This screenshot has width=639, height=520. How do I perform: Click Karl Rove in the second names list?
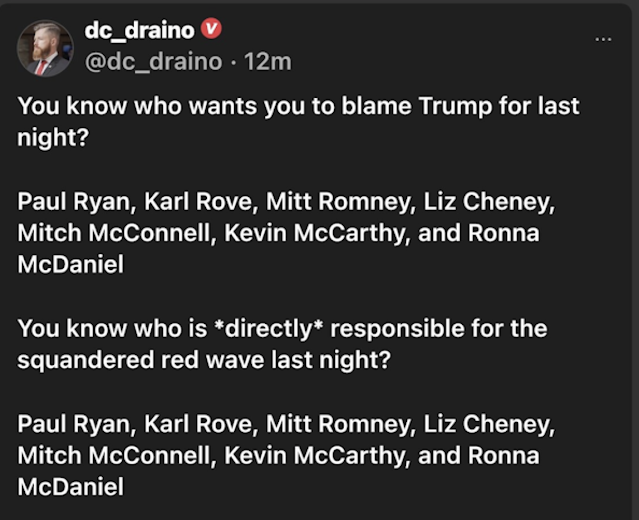198,424
